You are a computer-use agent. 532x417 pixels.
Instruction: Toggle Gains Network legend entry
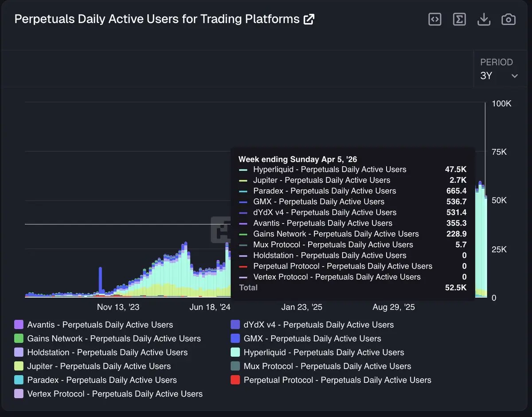(114, 338)
